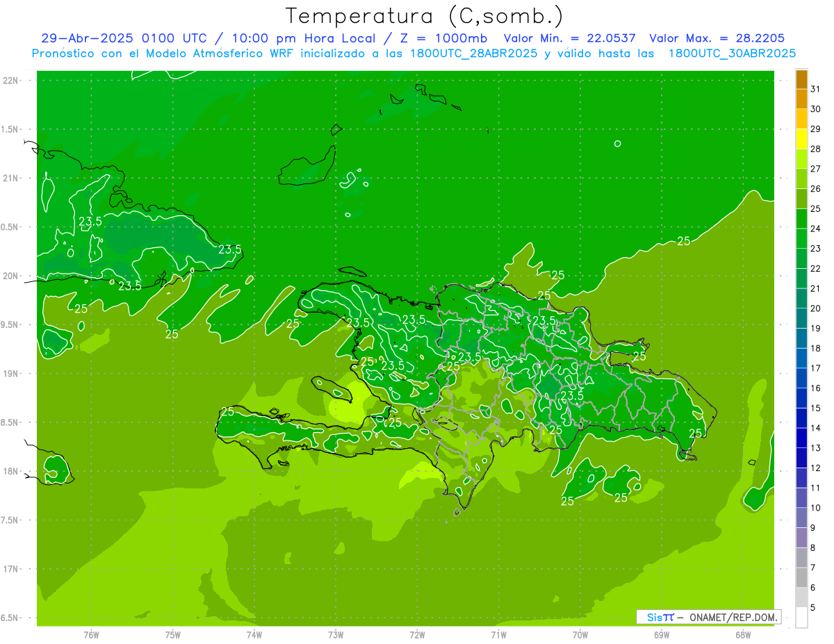Click the "73W" longitude axis label

(336, 635)
